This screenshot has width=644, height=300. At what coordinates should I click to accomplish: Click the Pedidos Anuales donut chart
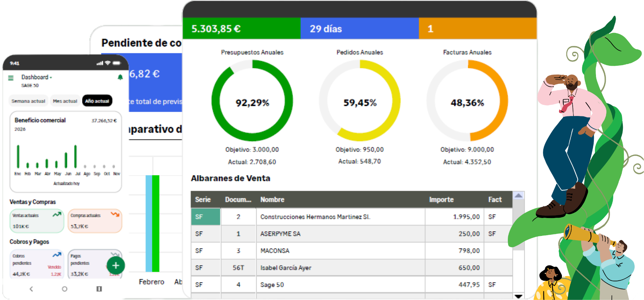tap(360, 101)
